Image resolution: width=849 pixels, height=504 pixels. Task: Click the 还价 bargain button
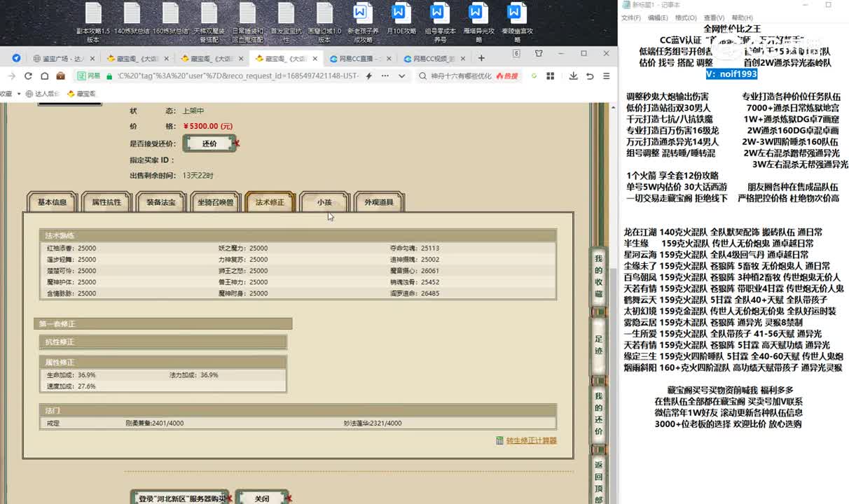[x=209, y=143]
